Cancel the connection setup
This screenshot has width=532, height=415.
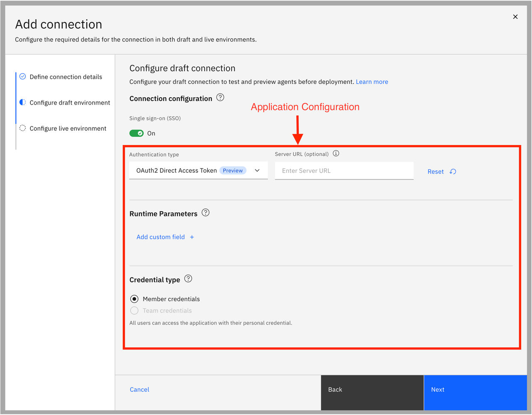[x=139, y=389]
